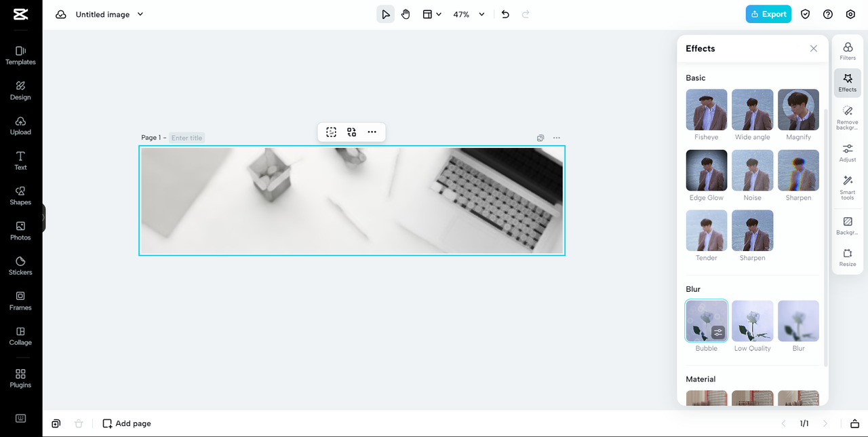This screenshot has height=437, width=868.
Task: Apply the Blur effect thumbnail
Action: [799, 321]
